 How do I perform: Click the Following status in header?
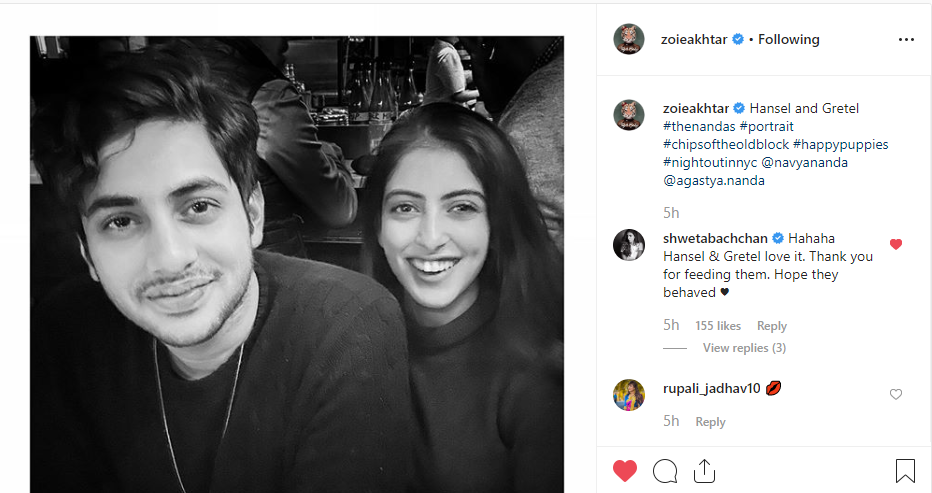click(789, 39)
